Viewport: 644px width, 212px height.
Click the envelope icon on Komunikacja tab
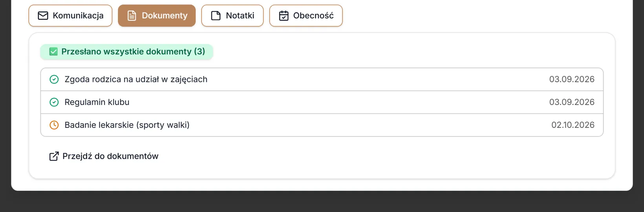[x=43, y=16]
